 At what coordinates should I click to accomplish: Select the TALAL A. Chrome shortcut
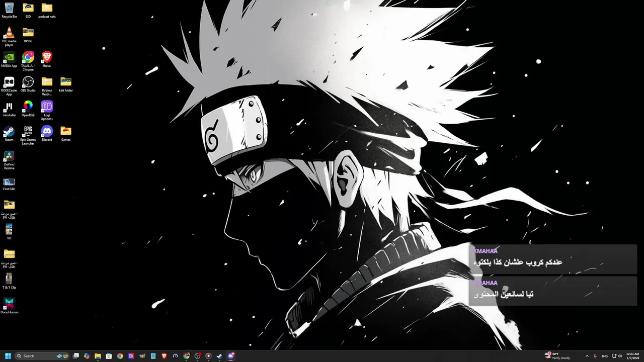click(x=28, y=61)
